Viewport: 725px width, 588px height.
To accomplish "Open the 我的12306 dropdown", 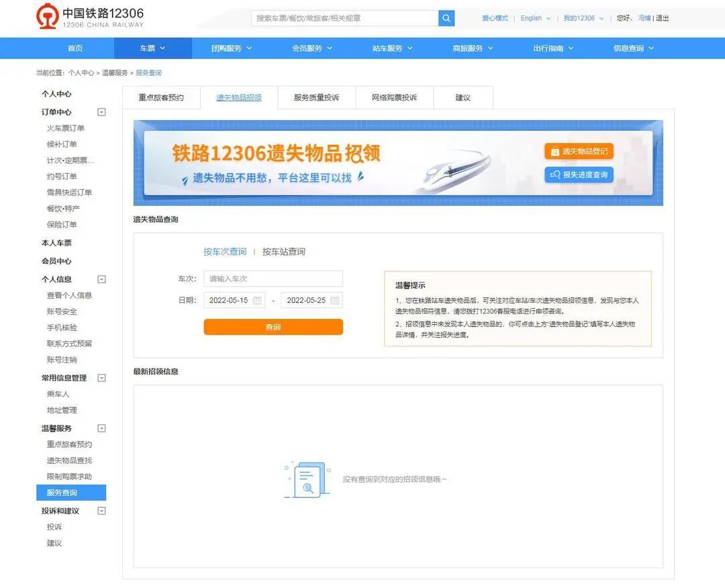I will (x=583, y=18).
